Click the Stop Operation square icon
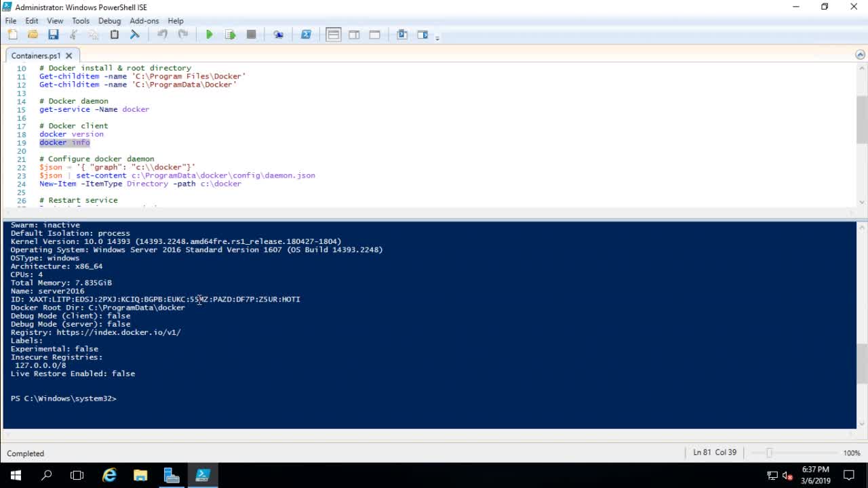The width and height of the screenshot is (868, 488). (251, 35)
